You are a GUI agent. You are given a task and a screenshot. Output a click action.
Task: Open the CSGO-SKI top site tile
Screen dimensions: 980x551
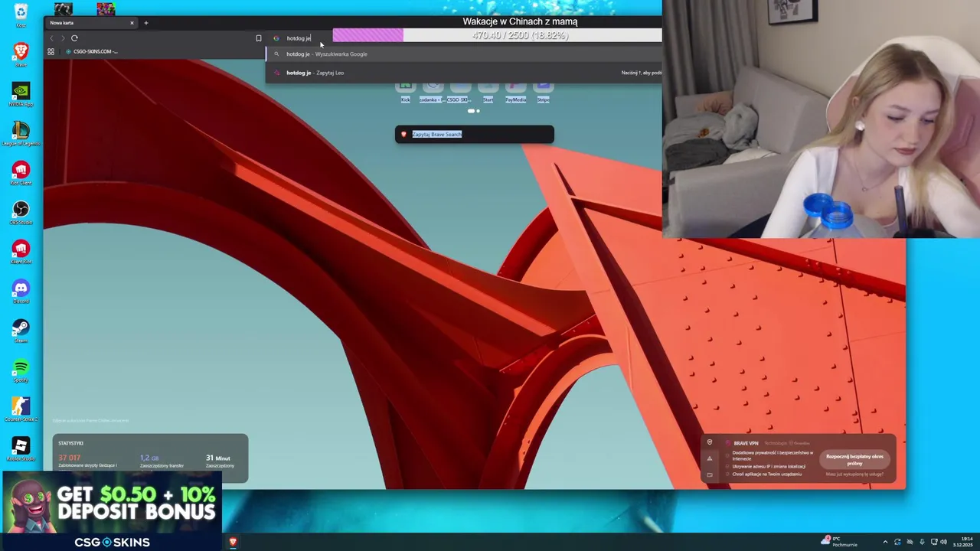[460, 93]
